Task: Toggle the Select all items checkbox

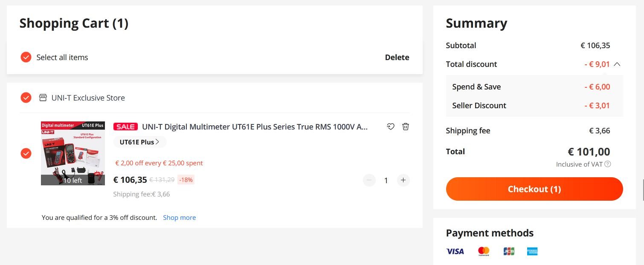Action: click(26, 57)
